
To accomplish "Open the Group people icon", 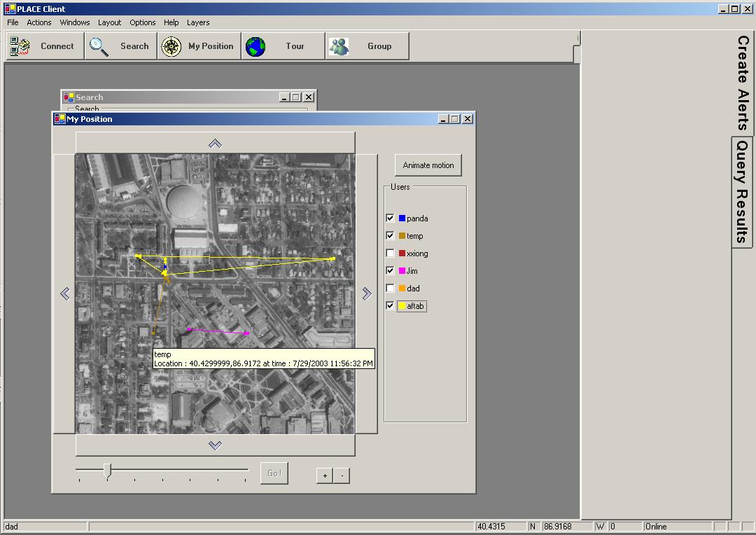I will (x=339, y=46).
